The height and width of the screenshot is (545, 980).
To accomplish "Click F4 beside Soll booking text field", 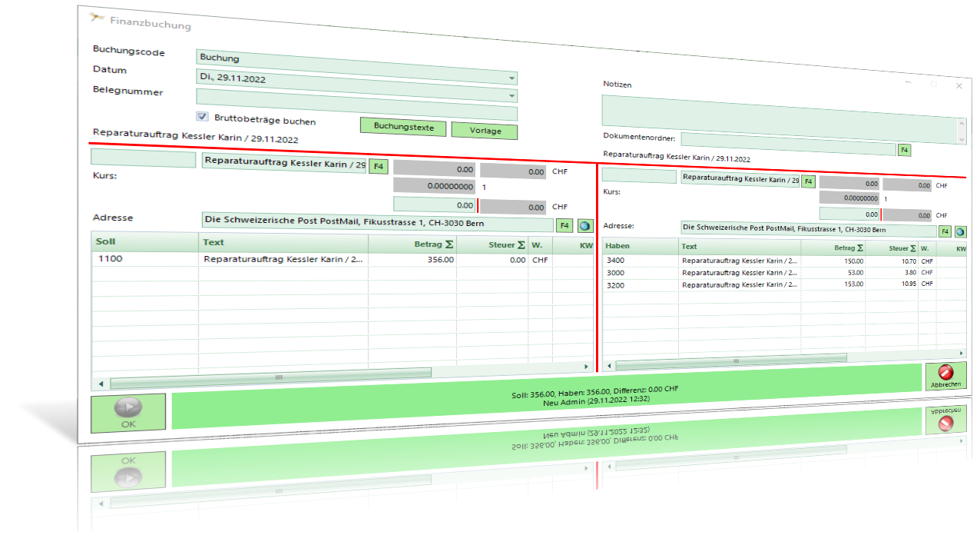I will click(379, 166).
